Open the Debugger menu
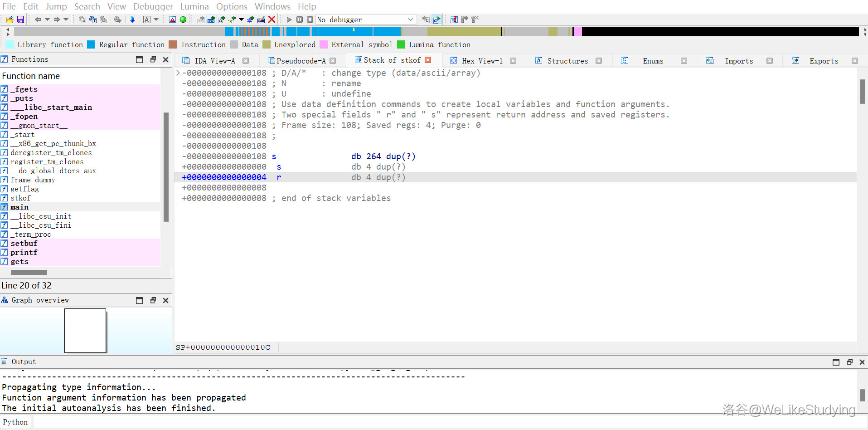The width and height of the screenshot is (868, 430). pyautogui.click(x=153, y=6)
